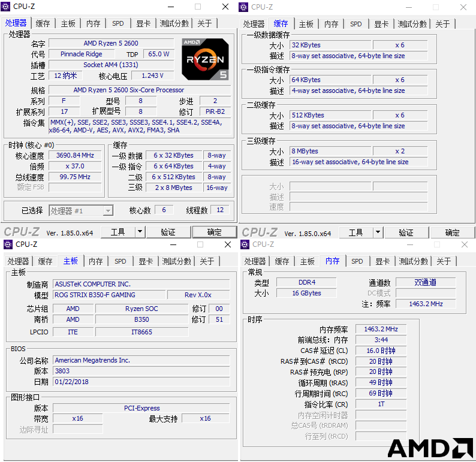Switch to 主板 tab in bottom-right memory window
Screen dimensions: 476x462
[x=307, y=261]
